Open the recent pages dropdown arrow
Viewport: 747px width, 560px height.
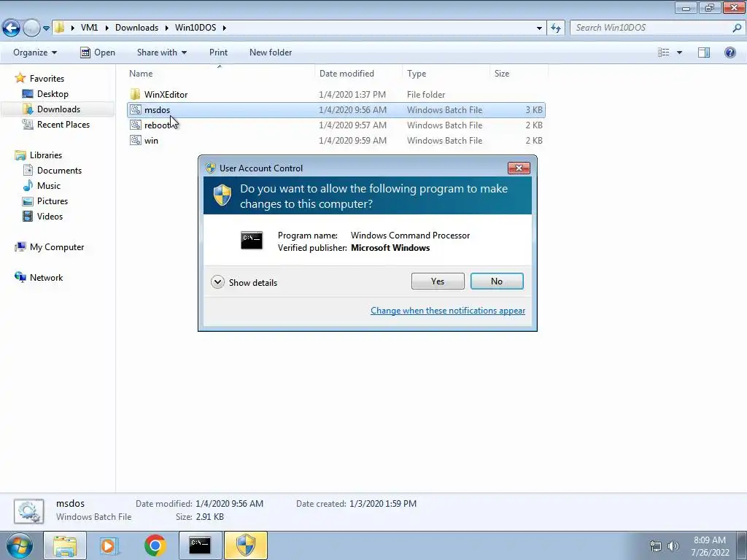click(x=46, y=28)
